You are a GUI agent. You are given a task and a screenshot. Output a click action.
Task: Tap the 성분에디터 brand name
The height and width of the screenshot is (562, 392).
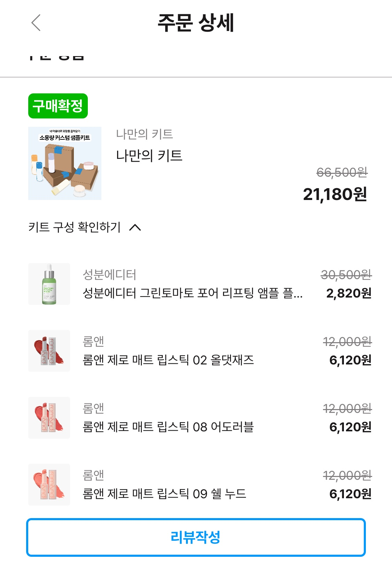coord(109,275)
